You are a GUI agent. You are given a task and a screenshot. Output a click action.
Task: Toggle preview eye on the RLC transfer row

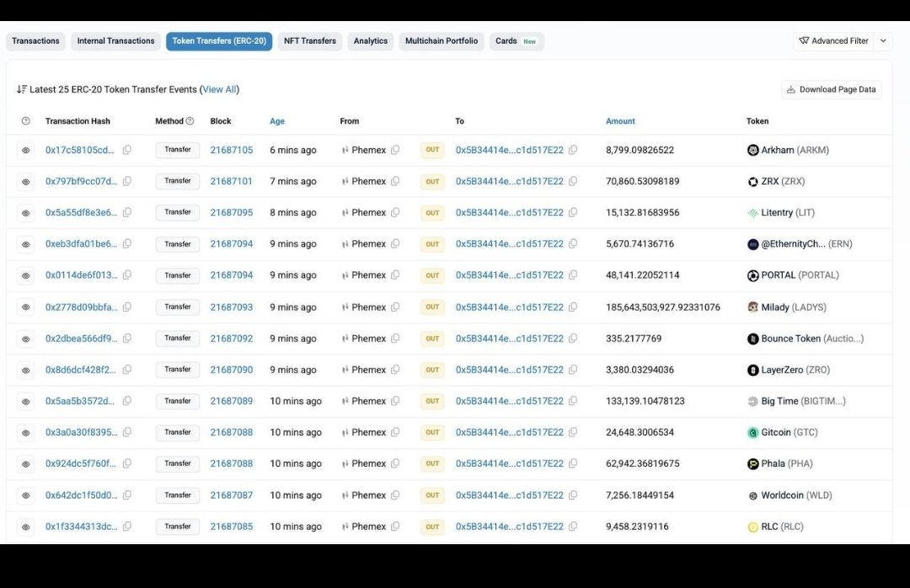[x=25, y=526]
